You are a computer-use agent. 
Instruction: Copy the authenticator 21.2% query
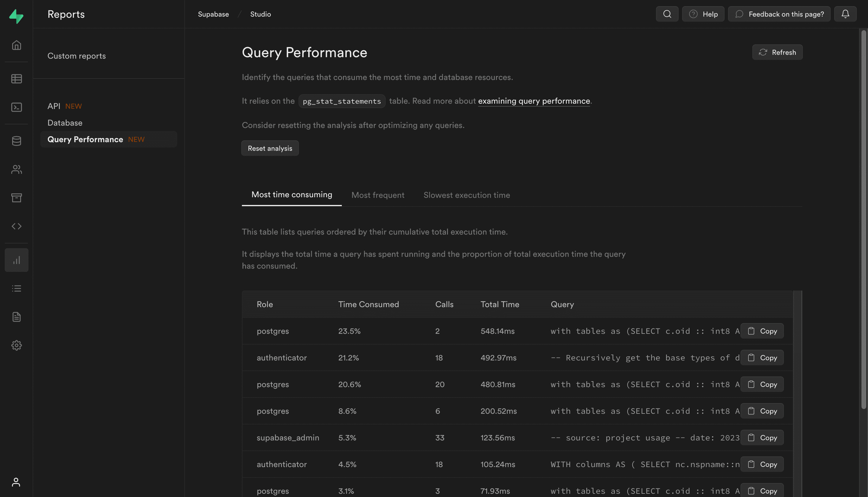coord(762,358)
